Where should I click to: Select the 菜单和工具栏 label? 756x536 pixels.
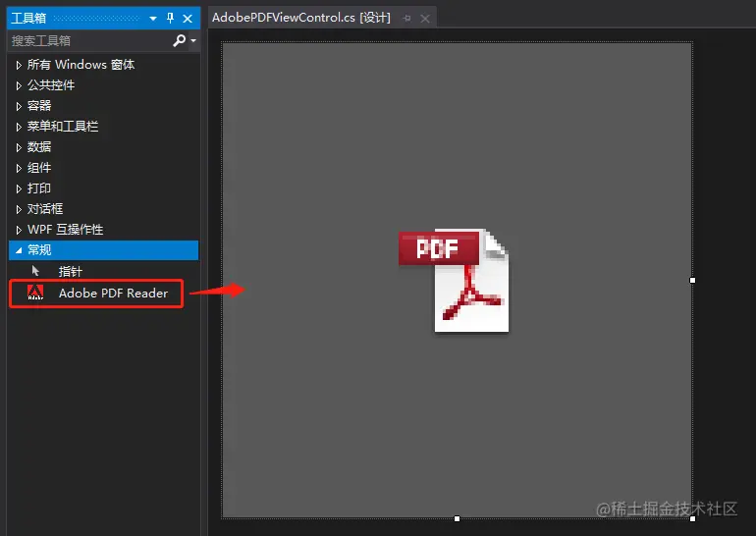(63, 127)
